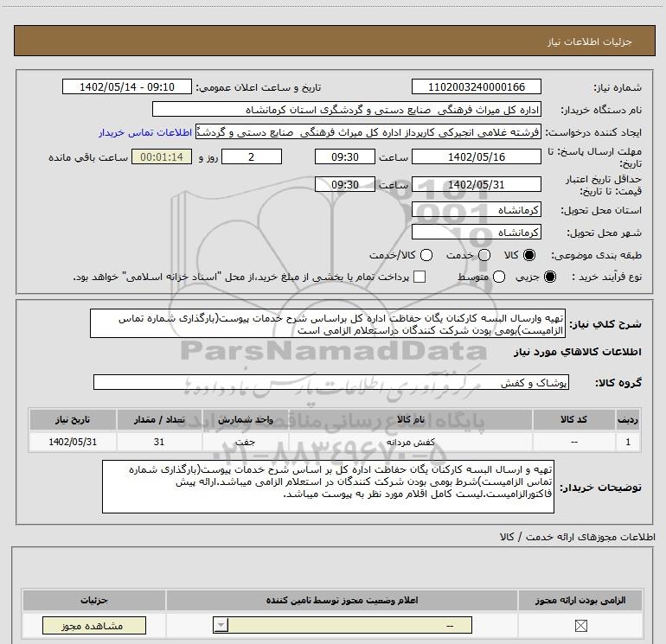Click the unit cell جفت
The image size is (666, 644).
(245, 442)
